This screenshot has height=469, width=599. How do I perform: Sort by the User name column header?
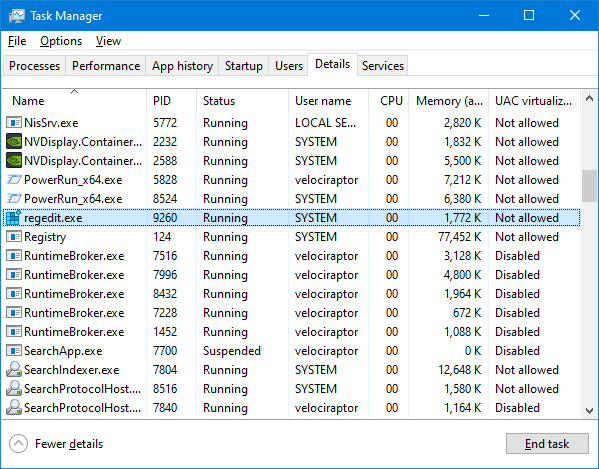[329, 101]
